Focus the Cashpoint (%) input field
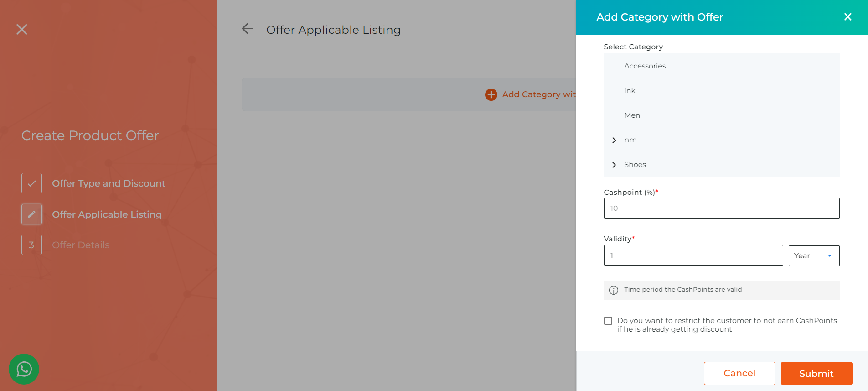 [x=722, y=208]
